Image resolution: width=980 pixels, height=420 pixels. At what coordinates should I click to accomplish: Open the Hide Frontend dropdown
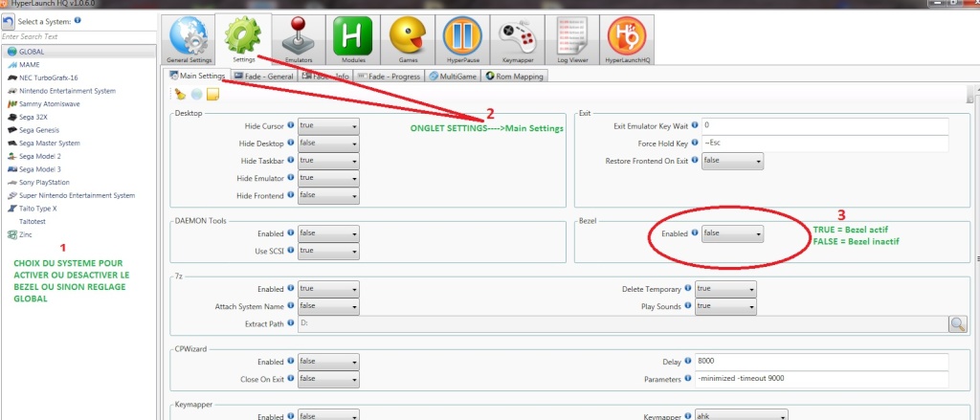[328, 195]
